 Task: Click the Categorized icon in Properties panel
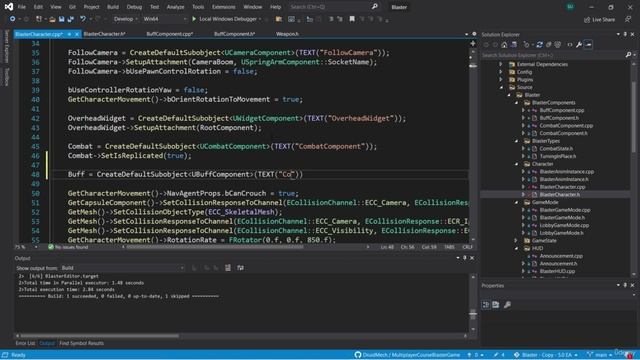(x=486, y=305)
